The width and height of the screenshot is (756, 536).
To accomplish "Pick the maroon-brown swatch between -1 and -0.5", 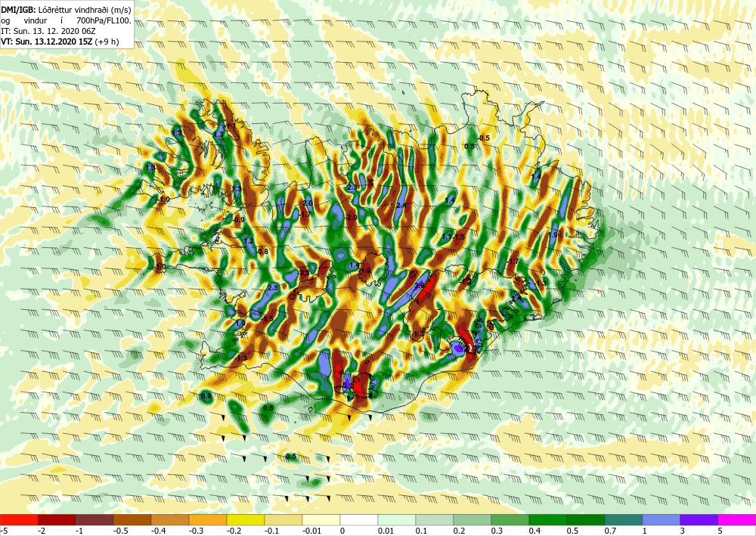I will point(94,519).
